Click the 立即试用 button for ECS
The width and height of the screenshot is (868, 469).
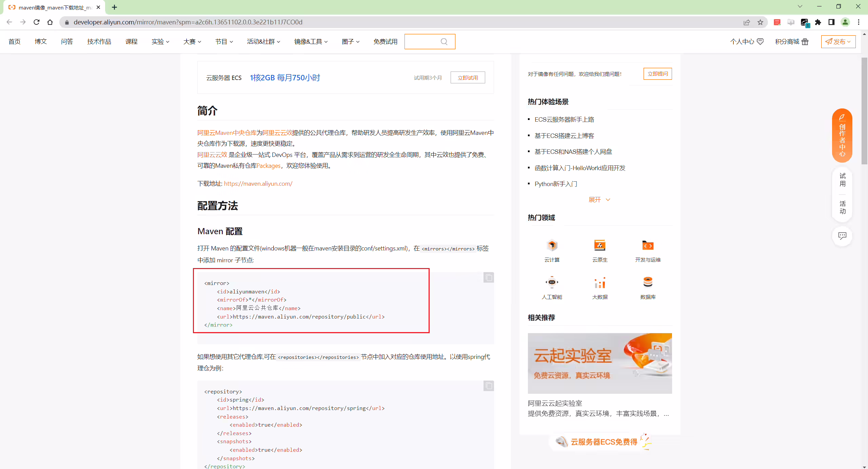pyautogui.click(x=468, y=78)
